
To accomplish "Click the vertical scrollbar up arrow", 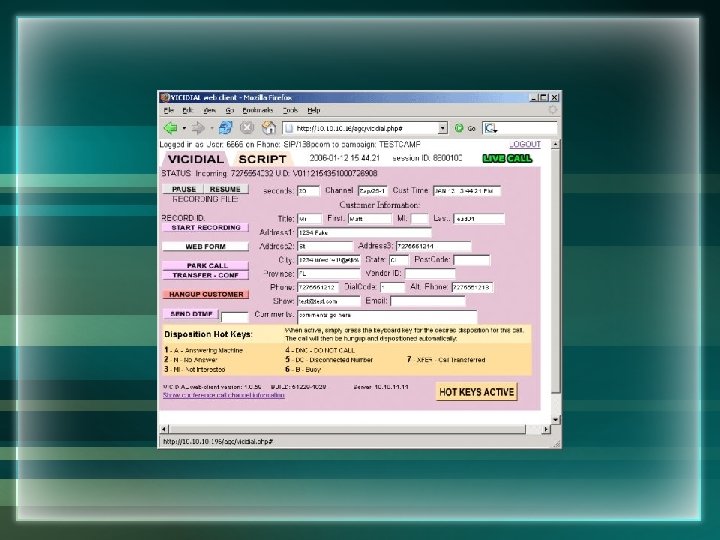I will 555,144.
